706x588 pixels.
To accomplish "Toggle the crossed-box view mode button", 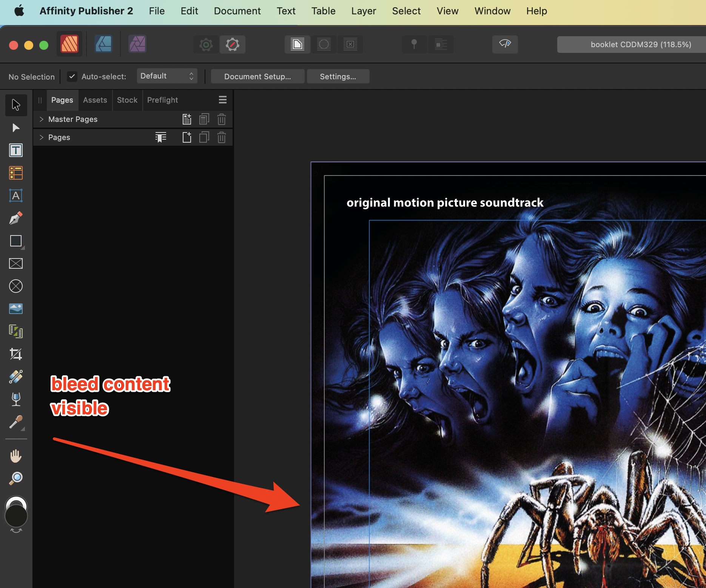I will pos(350,45).
